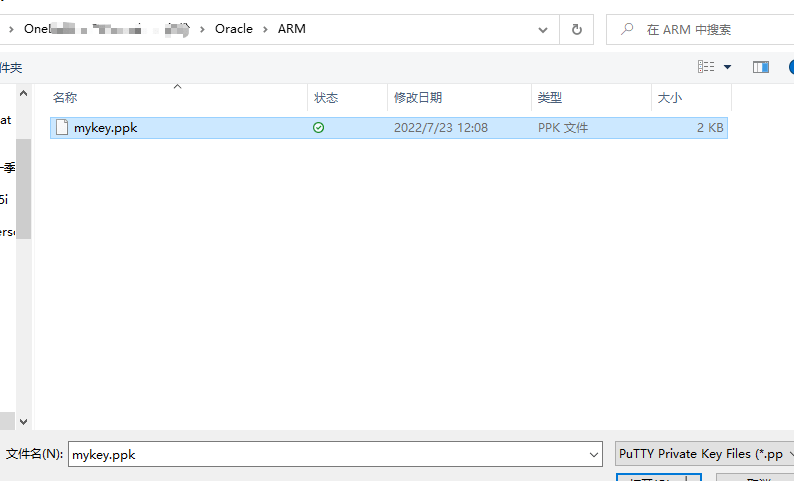The width and height of the screenshot is (794, 481).
Task: Open the filename combo box dropdown arrow
Action: 594,454
